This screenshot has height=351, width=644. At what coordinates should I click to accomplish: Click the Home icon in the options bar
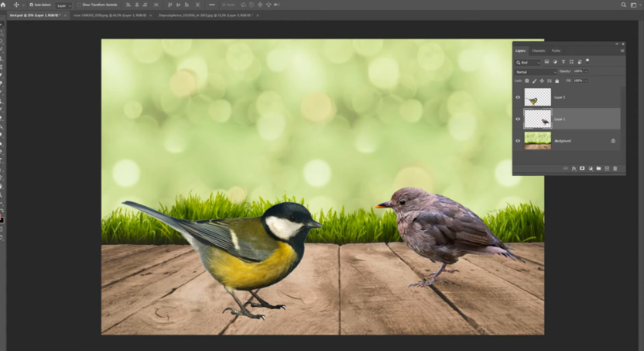4,5
